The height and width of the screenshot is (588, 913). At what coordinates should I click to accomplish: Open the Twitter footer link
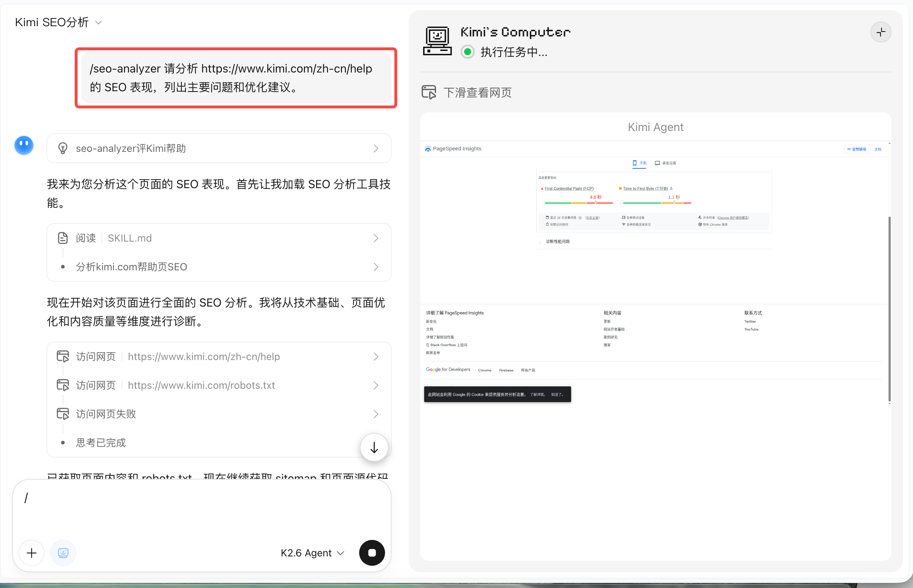click(x=750, y=322)
